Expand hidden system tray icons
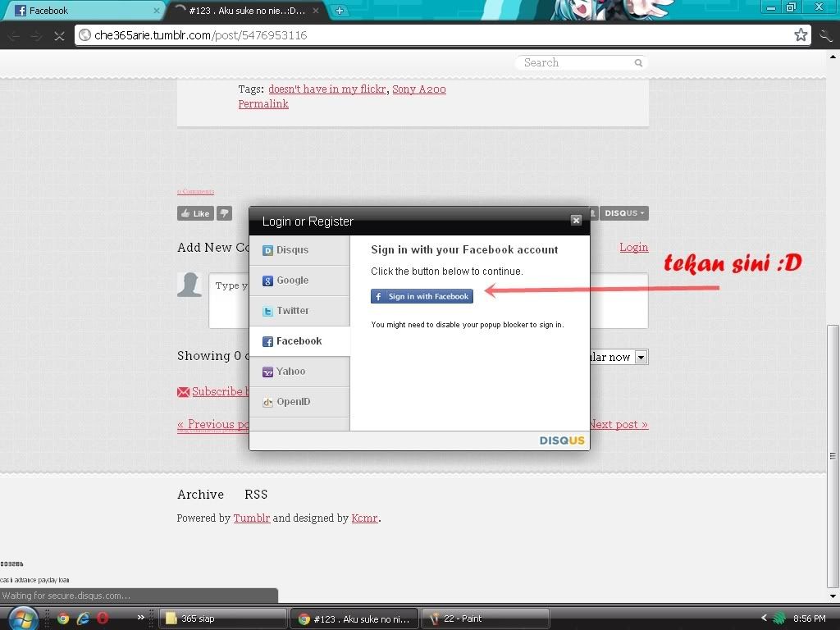This screenshot has width=840, height=630. pos(764,619)
